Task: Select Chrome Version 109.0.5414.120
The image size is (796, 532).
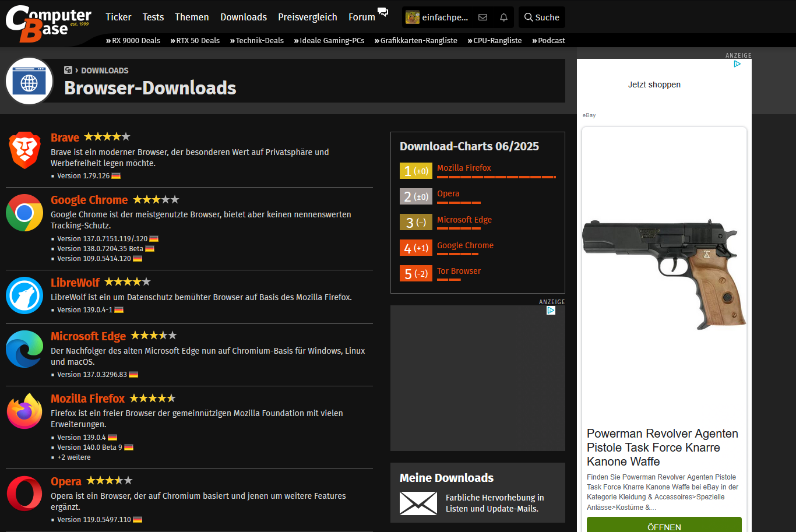Action: pos(94,259)
